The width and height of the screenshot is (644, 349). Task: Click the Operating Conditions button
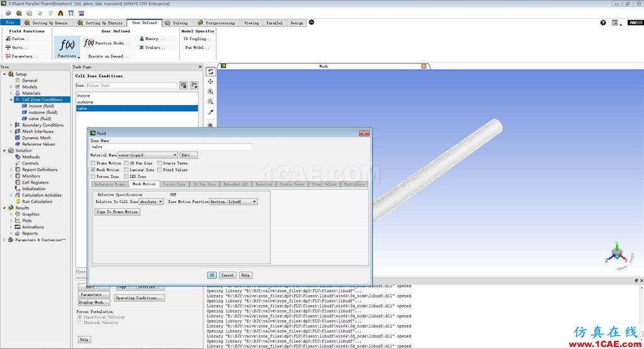coord(140,298)
